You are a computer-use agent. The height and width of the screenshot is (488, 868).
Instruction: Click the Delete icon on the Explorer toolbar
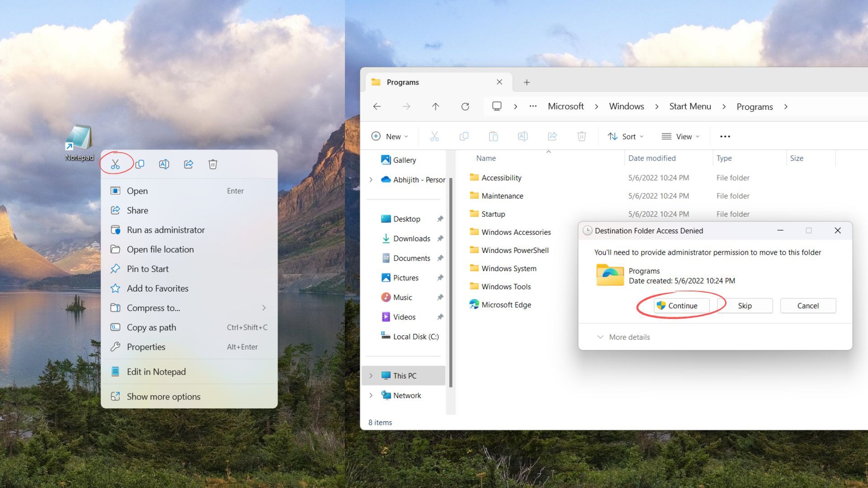(x=581, y=136)
